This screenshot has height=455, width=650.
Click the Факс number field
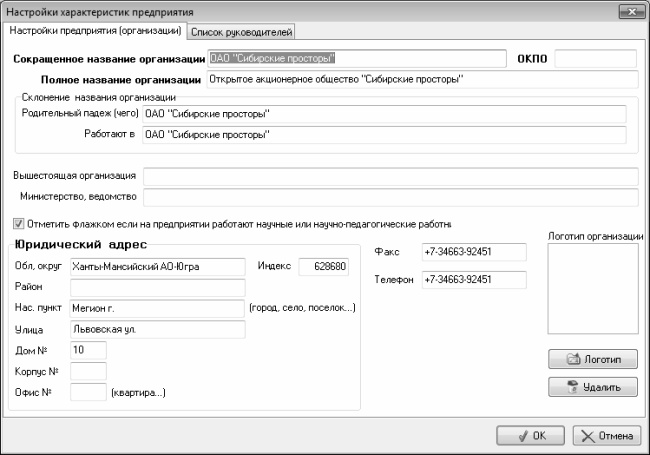click(x=472, y=252)
